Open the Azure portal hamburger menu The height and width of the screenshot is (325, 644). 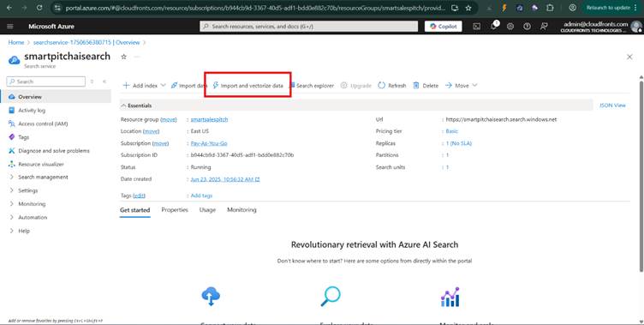10,27
